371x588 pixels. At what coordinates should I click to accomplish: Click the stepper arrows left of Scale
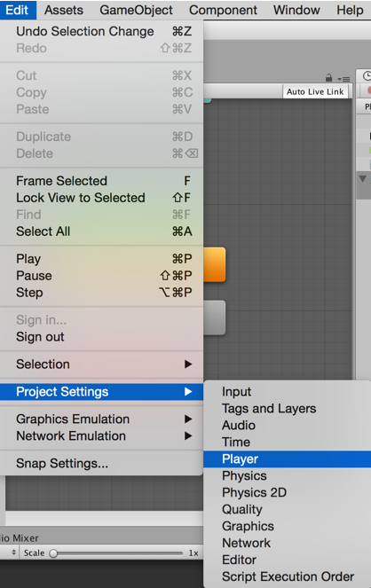(14, 553)
